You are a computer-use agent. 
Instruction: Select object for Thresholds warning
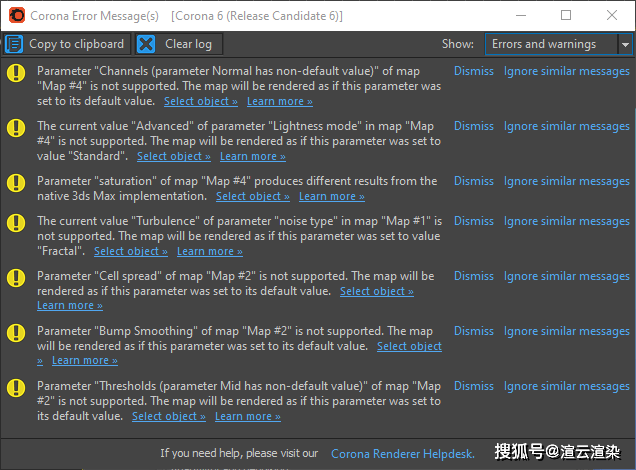[x=169, y=416]
